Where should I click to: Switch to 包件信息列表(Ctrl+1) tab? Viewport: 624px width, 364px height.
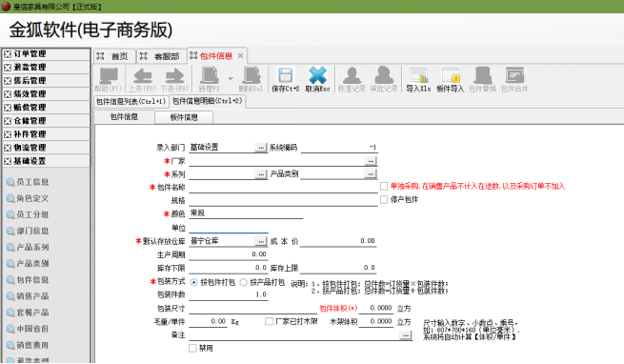pyautogui.click(x=131, y=102)
